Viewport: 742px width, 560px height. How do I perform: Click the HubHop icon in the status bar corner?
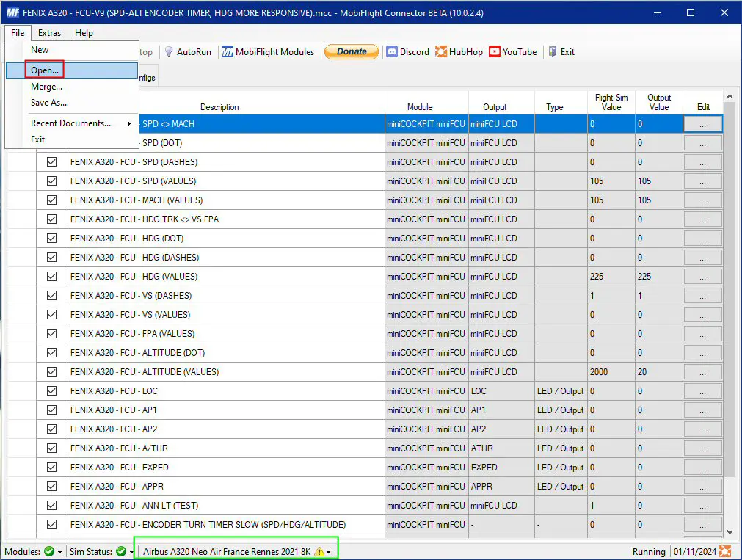click(x=725, y=551)
